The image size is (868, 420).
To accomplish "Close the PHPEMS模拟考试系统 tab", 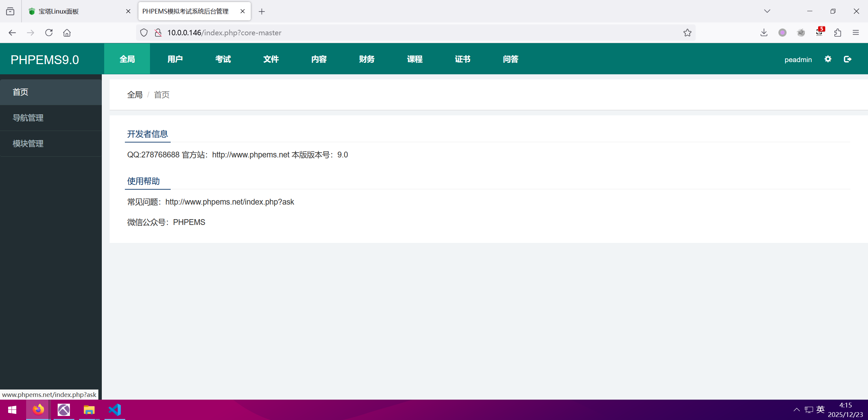I will [243, 11].
